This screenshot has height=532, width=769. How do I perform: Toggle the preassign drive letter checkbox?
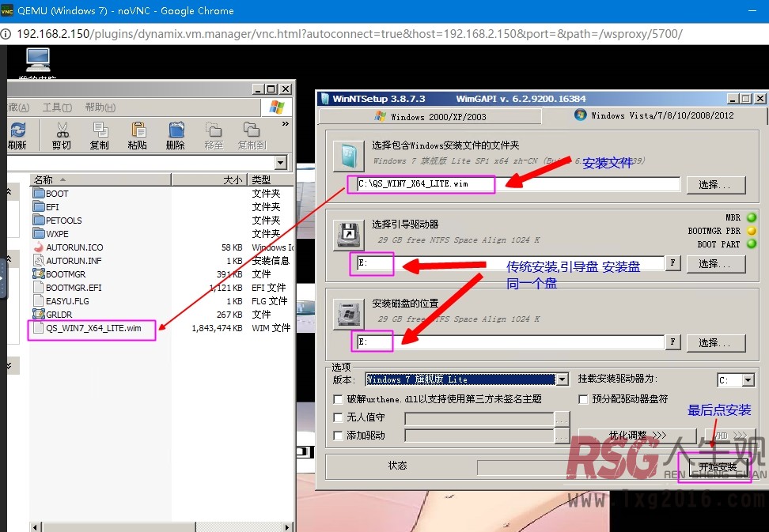(x=583, y=399)
